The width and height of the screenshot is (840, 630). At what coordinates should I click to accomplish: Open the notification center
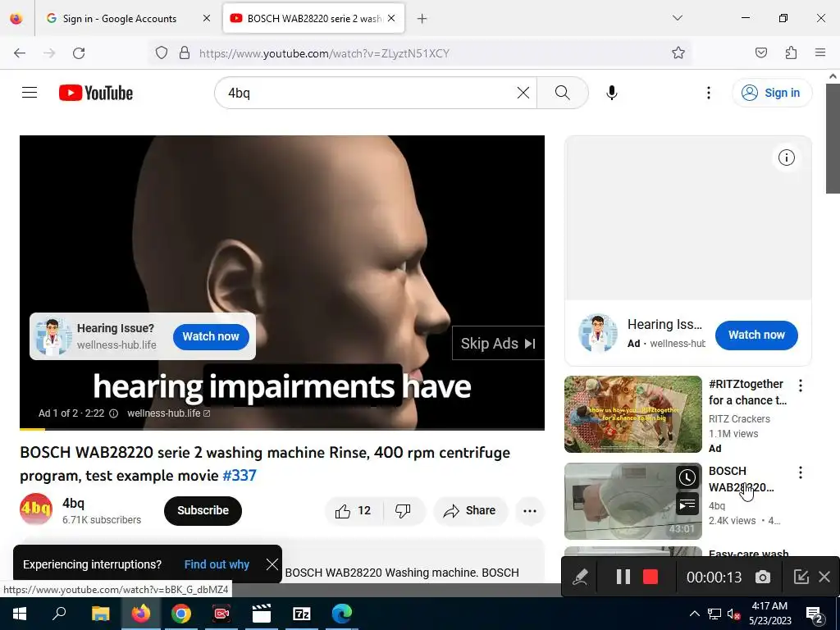click(x=815, y=614)
